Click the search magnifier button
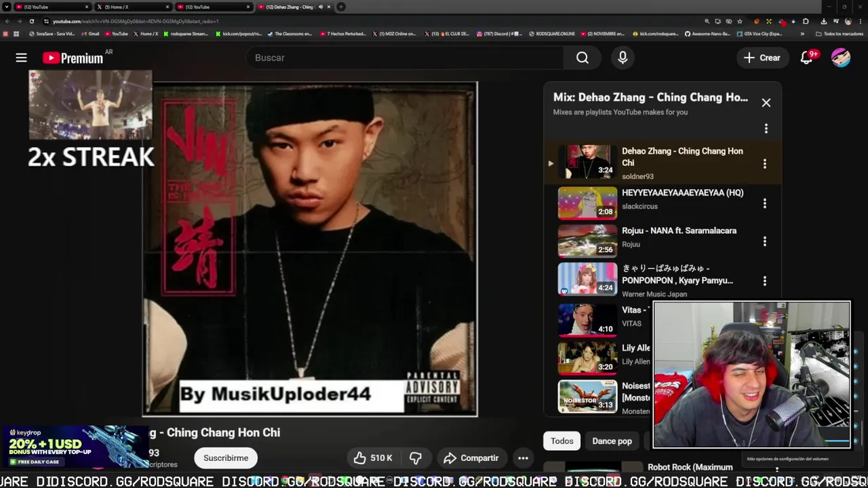The height and width of the screenshot is (488, 868). coord(583,58)
